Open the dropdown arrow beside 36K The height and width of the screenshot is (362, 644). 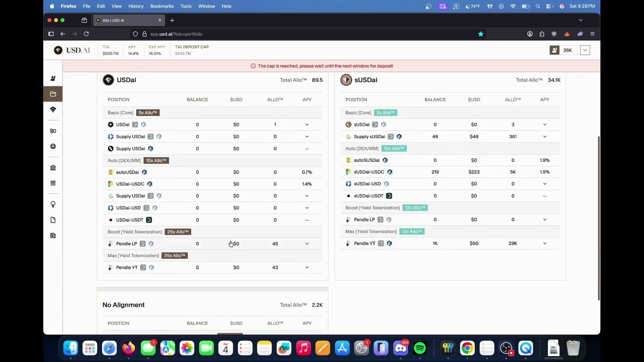(585, 50)
